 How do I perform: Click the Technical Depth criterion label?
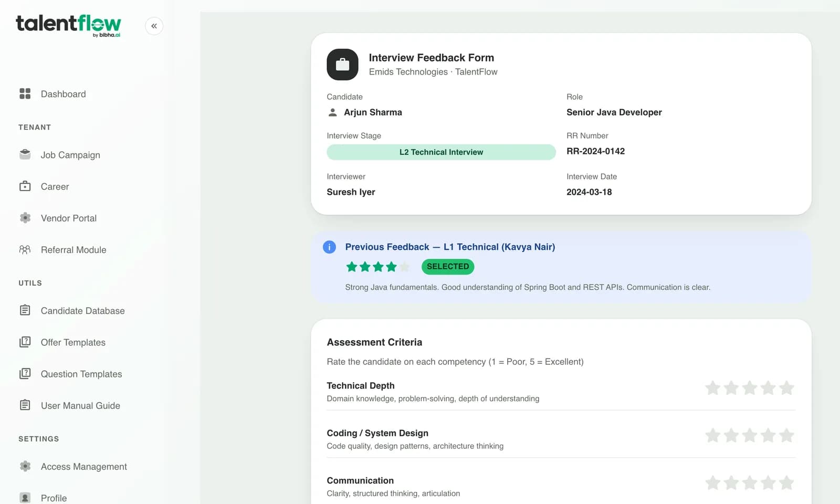point(361,385)
